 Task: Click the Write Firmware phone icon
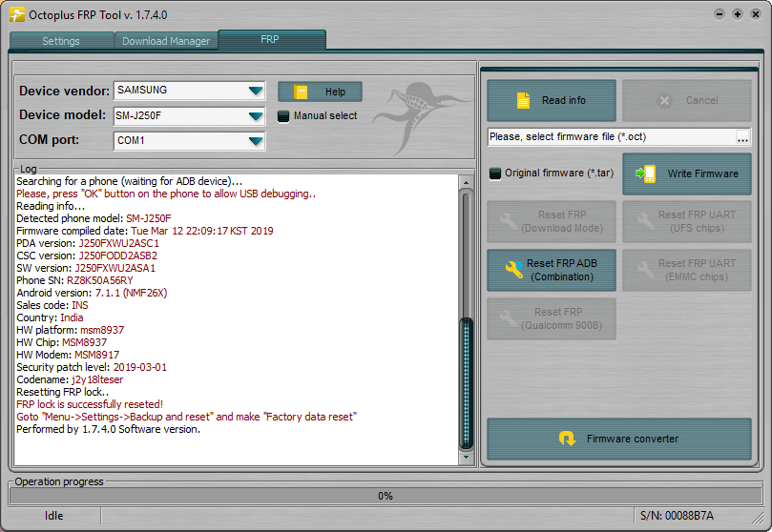pos(647,174)
